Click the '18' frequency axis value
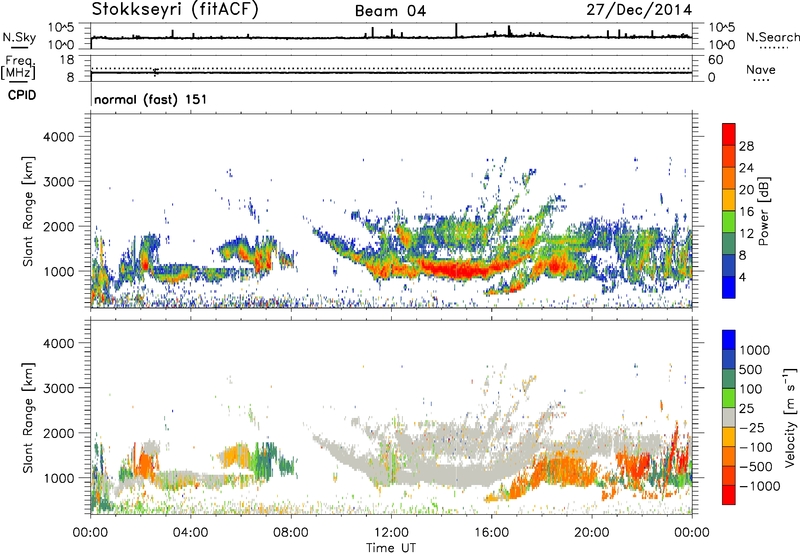Viewport: 800px width, 554px height. [x=67, y=60]
